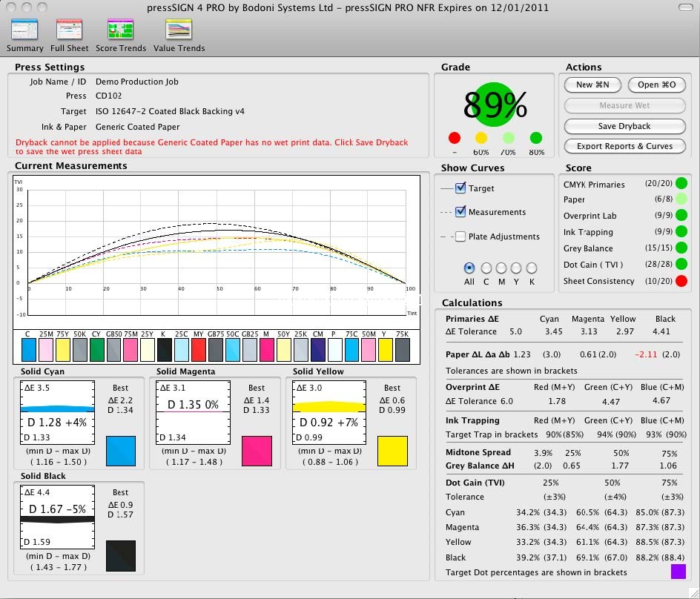Click the light green Paper score indicator

681,199
